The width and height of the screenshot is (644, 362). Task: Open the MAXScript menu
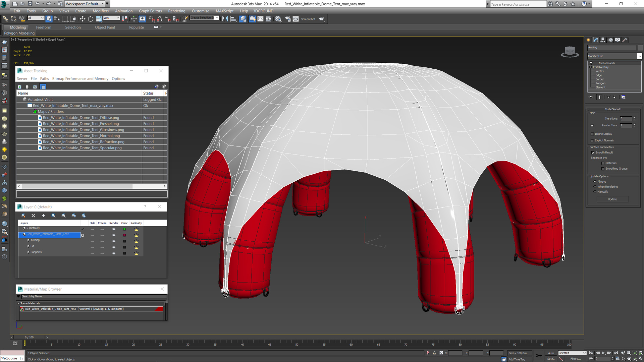224,11
